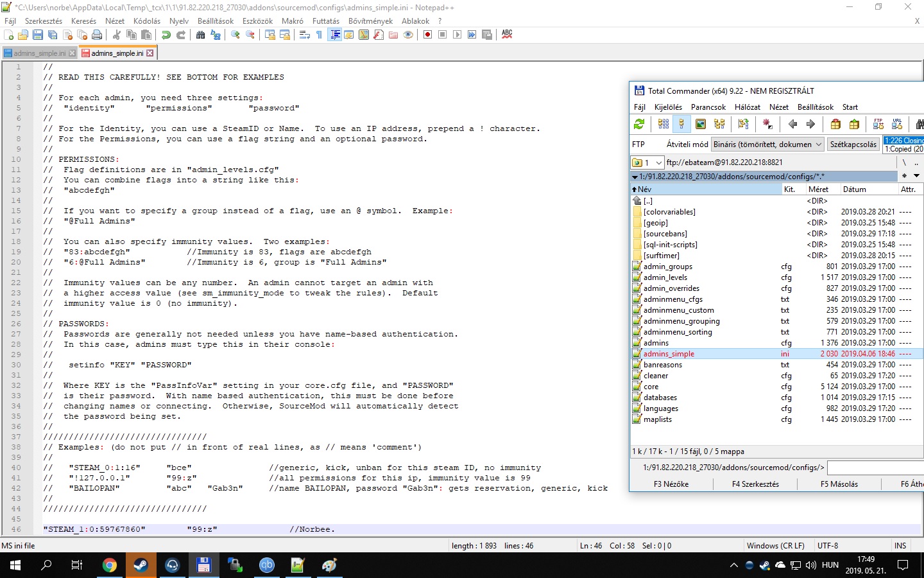Switch to the first admins_simple.ini tab
Image resolution: width=924 pixels, height=578 pixels.
click(x=39, y=53)
